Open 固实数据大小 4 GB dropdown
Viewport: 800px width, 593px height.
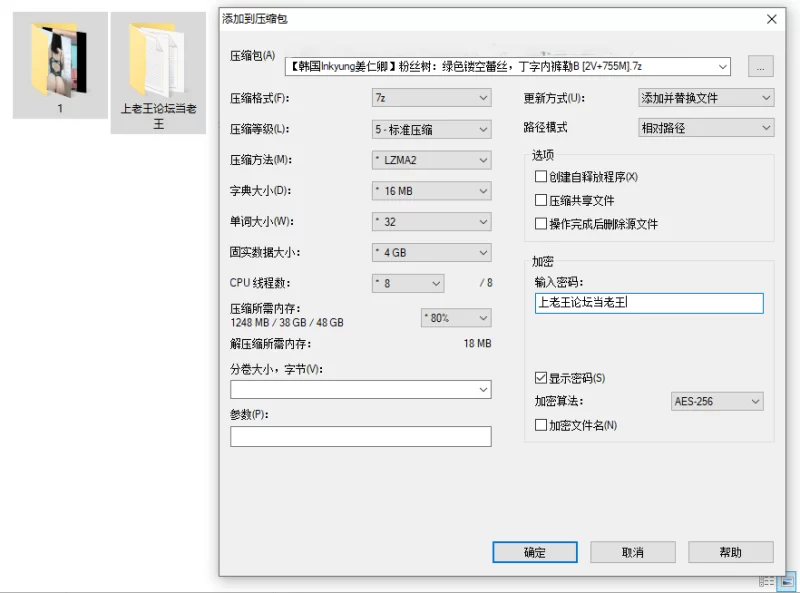[x=432, y=252]
